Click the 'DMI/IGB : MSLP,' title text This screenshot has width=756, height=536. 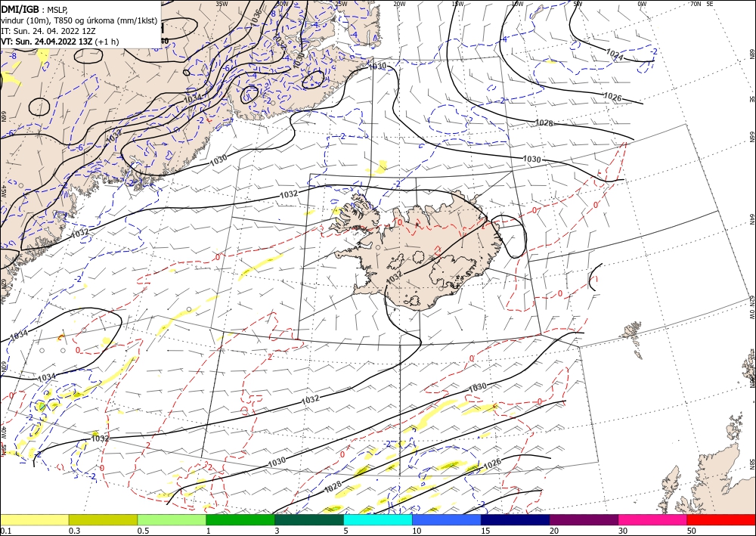[35, 8]
